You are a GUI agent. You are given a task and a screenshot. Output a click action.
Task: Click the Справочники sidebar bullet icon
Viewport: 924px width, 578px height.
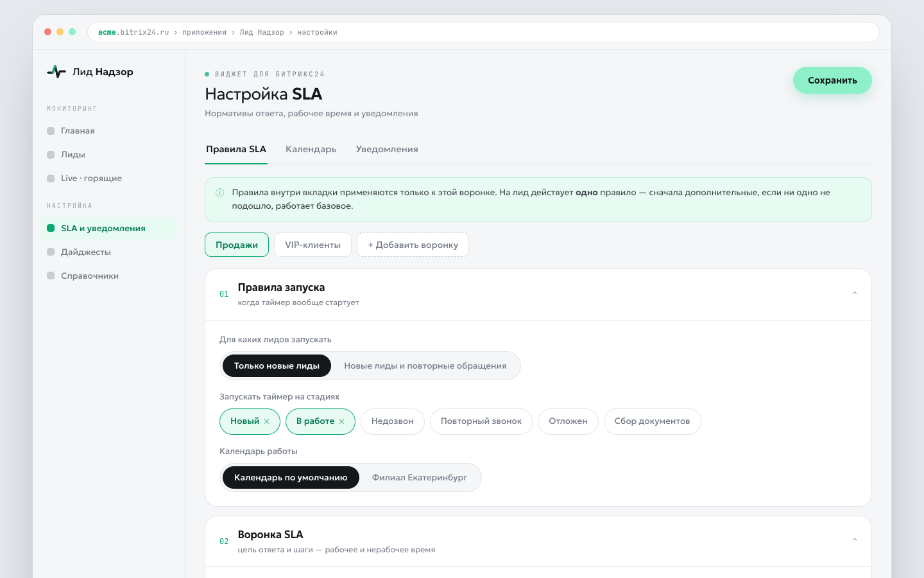[x=51, y=276]
